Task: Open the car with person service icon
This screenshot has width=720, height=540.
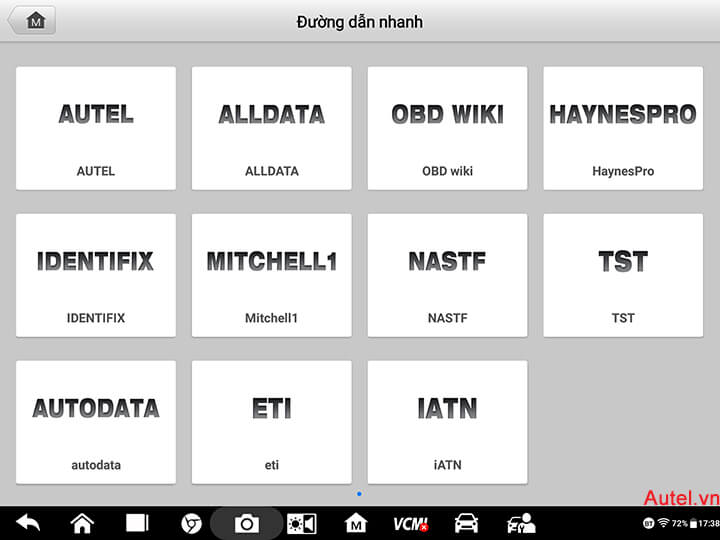Action: [521, 523]
